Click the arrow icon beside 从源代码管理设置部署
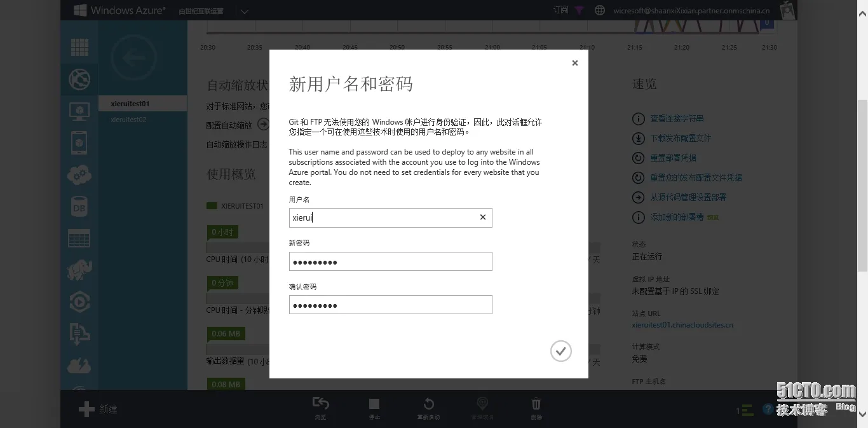This screenshot has width=868, height=428. [x=639, y=198]
